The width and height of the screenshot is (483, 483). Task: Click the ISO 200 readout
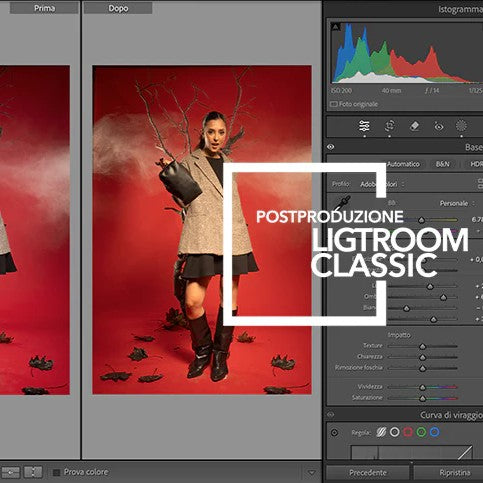click(x=341, y=91)
